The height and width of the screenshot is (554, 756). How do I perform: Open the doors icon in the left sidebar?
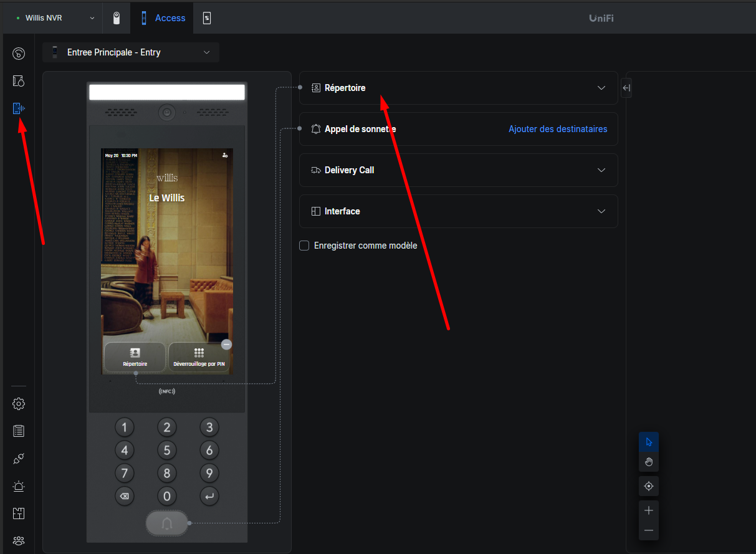19,81
